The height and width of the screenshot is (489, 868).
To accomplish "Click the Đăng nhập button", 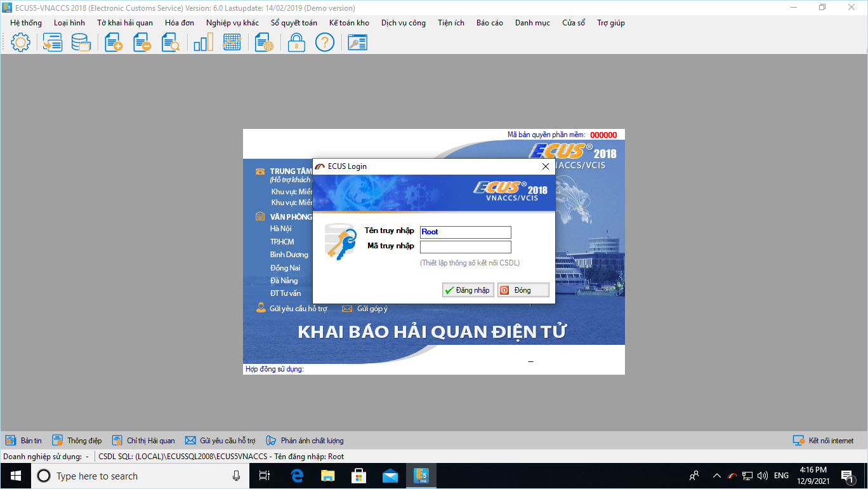I will pos(468,290).
